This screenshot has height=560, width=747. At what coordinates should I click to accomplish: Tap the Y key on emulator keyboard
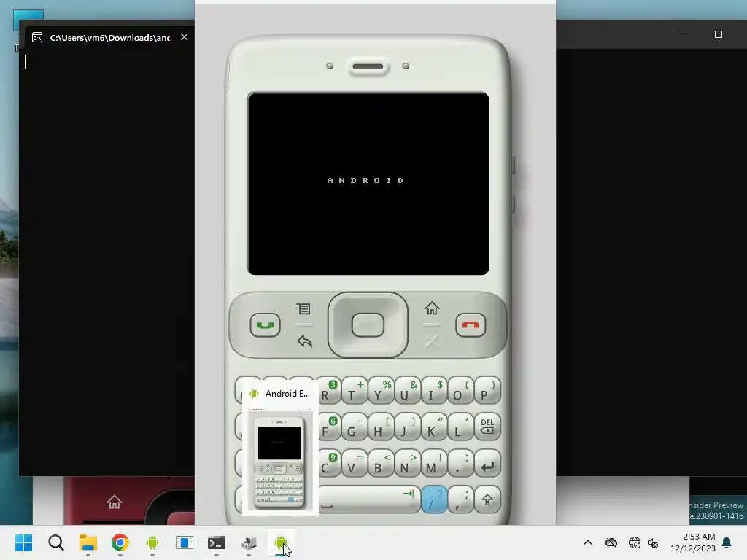tap(381, 391)
